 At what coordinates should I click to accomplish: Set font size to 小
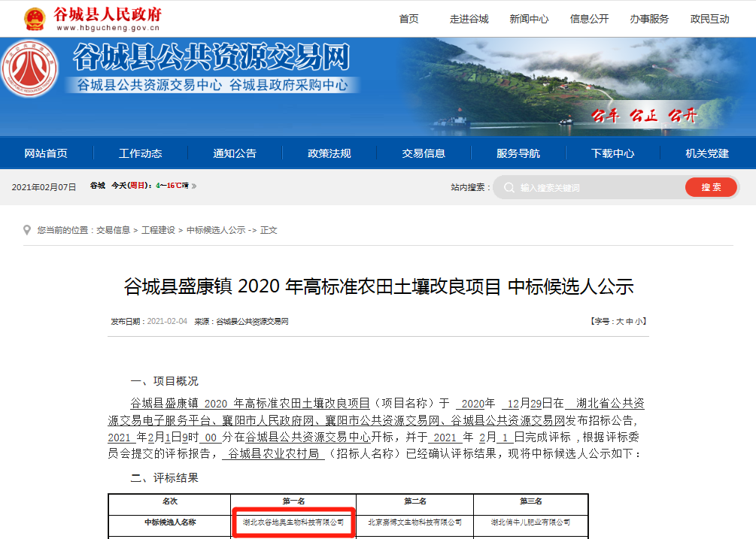click(639, 321)
